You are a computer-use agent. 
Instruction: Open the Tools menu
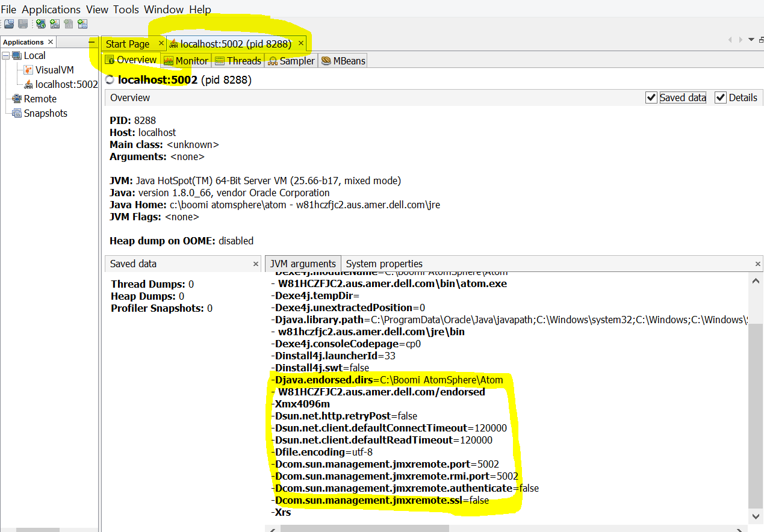click(x=126, y=9)
